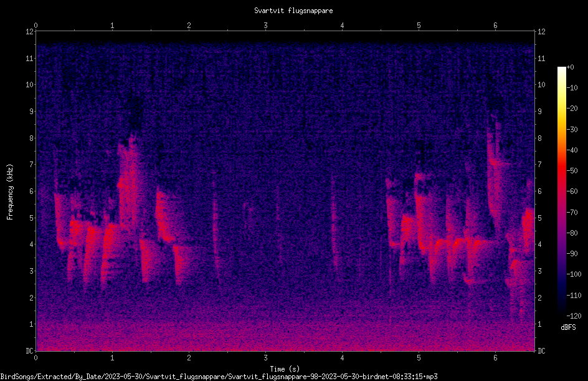588x381 pixels.
Task: Click the 3 second marker on bottom axis
Action: (265, 358)
